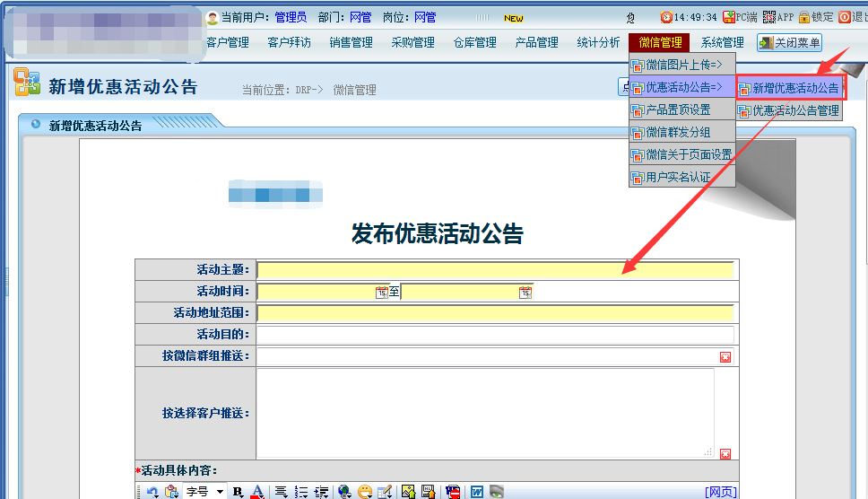Click the bold formatting icon
The image size is (868, 499).
(238, 492)
